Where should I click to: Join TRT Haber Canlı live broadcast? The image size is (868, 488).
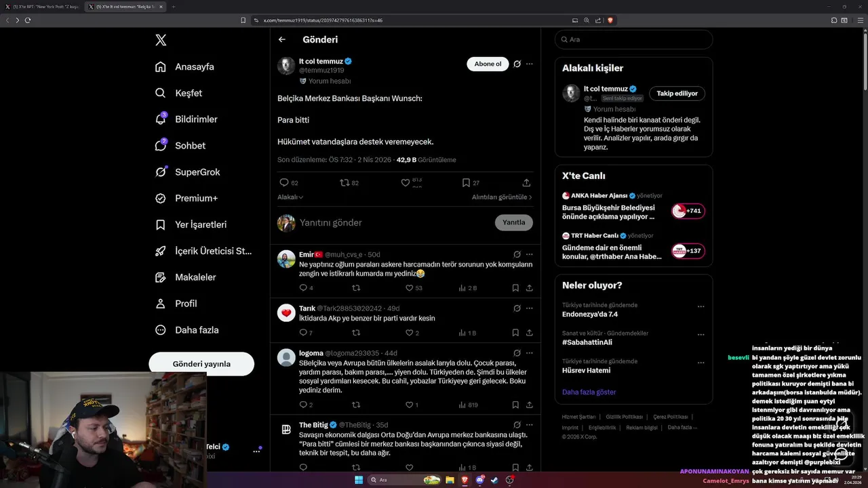pyautogui.click(x=688, y=251)
